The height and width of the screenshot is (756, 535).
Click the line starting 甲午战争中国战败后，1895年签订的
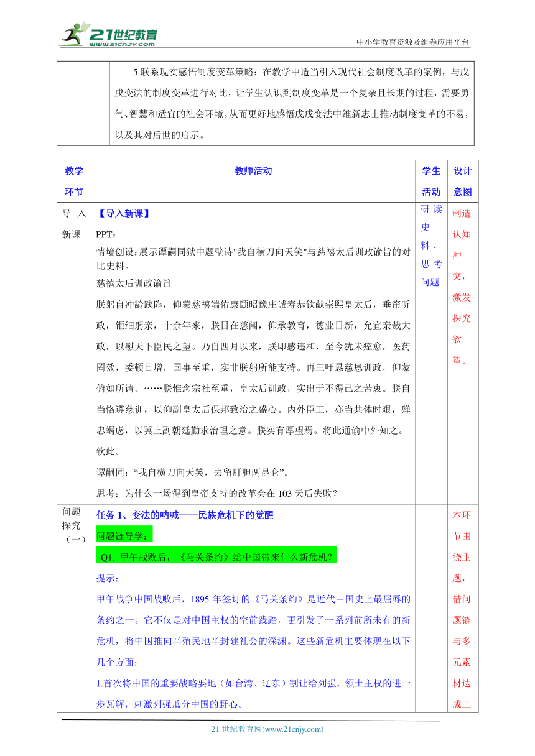[x=253, y=599]
